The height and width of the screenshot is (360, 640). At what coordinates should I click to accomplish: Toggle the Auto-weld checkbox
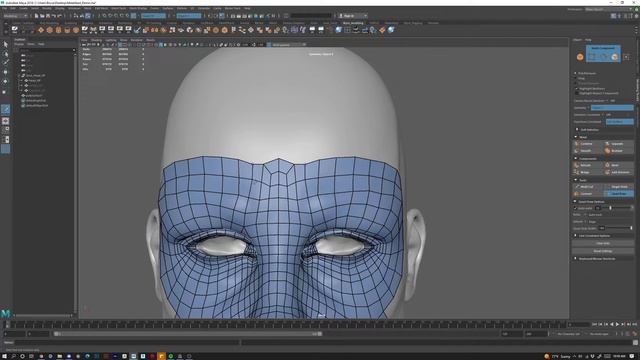click(x=576, y=208)
